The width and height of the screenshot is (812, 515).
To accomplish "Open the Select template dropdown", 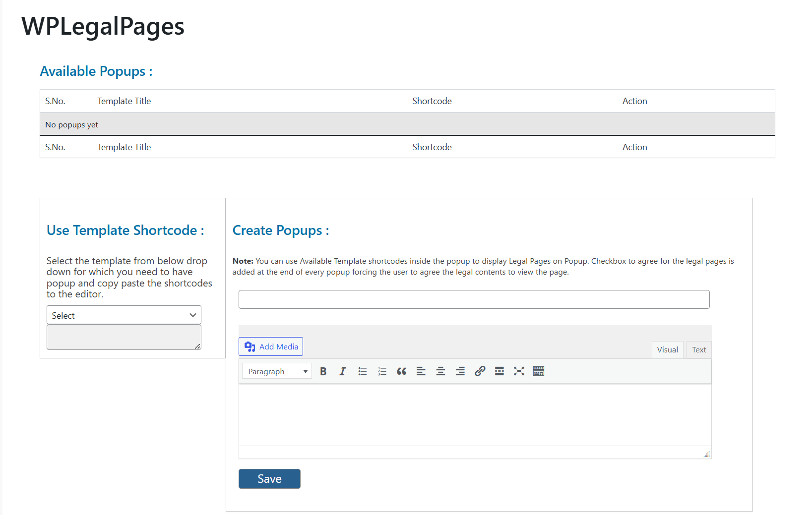I will 124,315.
